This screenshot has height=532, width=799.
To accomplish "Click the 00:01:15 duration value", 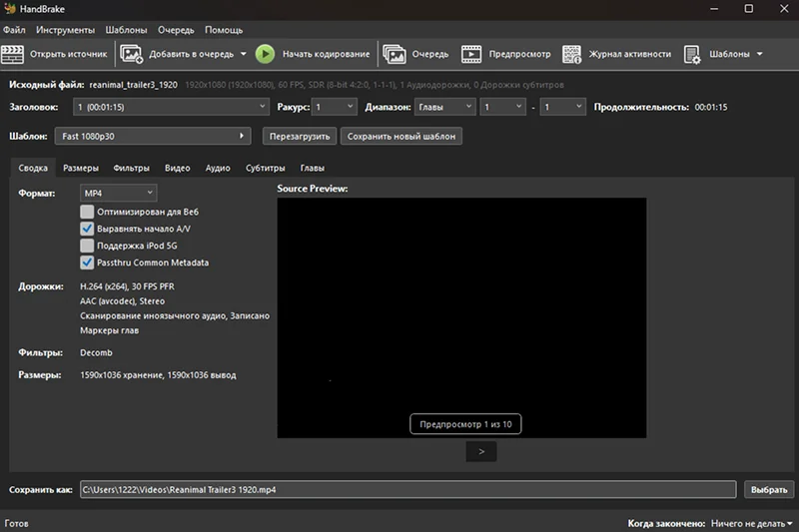I will click(711, 107).
